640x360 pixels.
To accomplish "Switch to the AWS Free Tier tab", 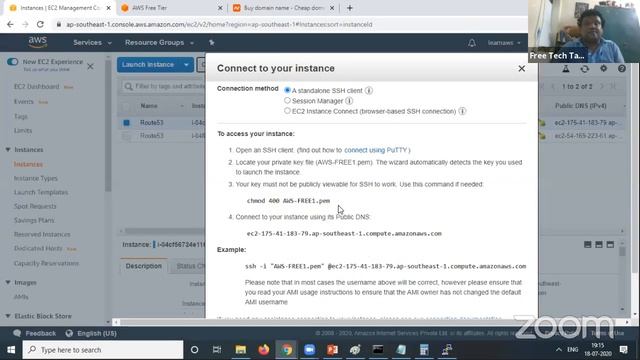I will pyautogui.click(x=172, y=8).
